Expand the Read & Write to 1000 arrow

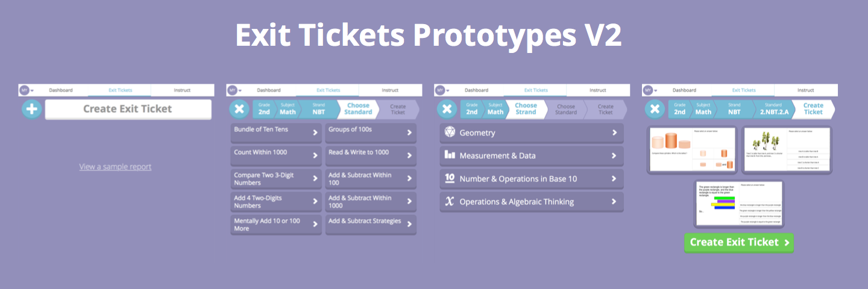409,156
